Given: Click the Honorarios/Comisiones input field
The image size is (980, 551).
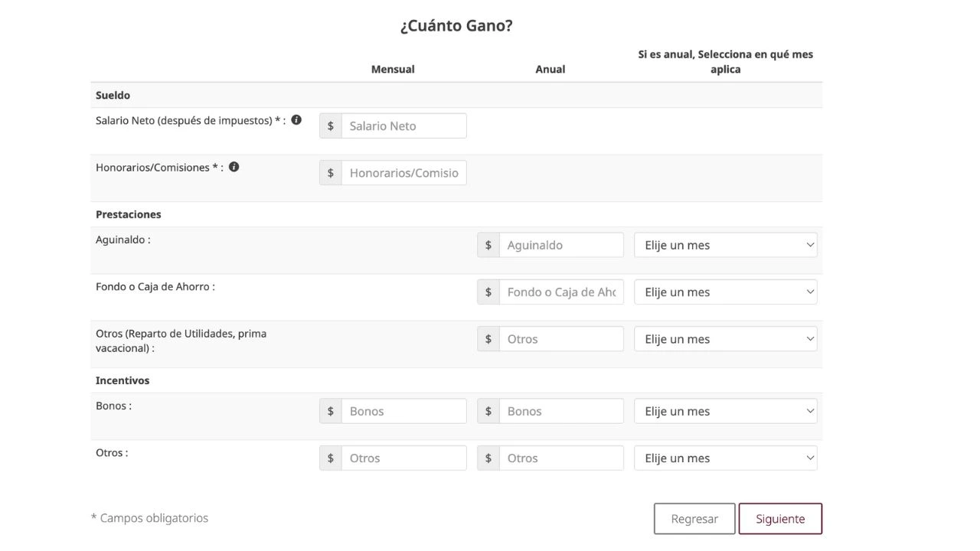Looking at the screenshot, I should pos(403,173).
